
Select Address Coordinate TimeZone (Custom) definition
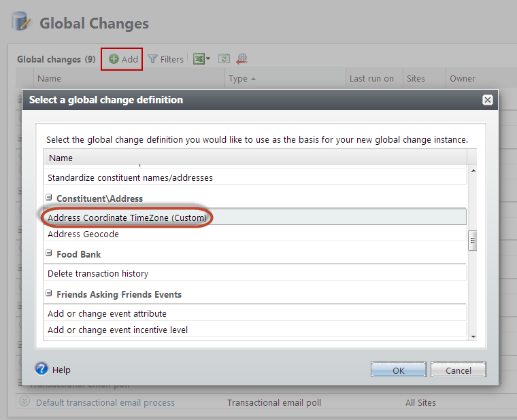pyautogui.click(x=127, y=217)
